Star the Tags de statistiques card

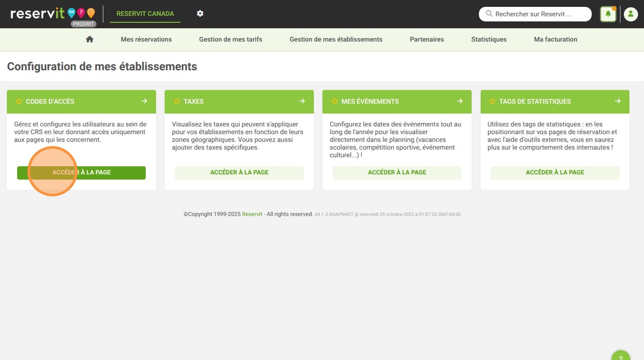[492, 102]
